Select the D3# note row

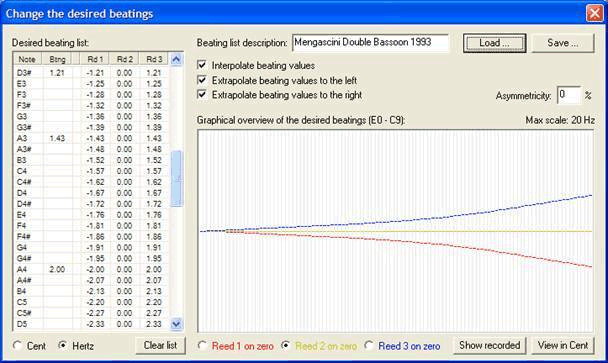(91, 73)
